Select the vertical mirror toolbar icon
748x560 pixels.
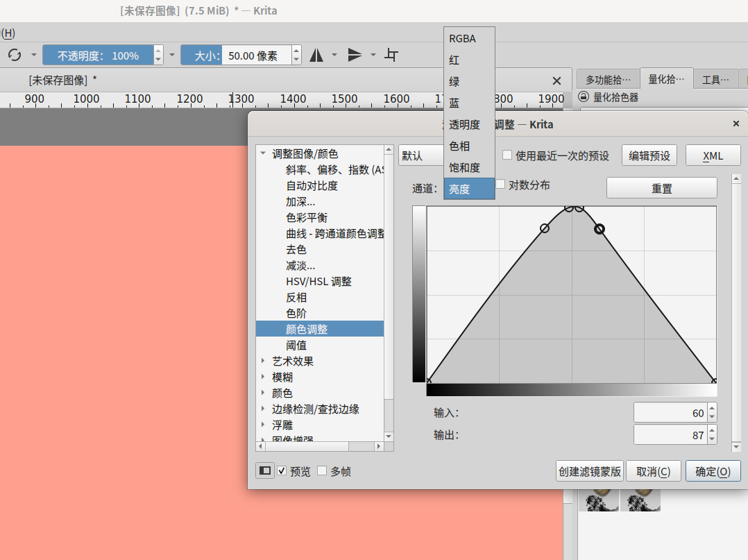[355, 54]
